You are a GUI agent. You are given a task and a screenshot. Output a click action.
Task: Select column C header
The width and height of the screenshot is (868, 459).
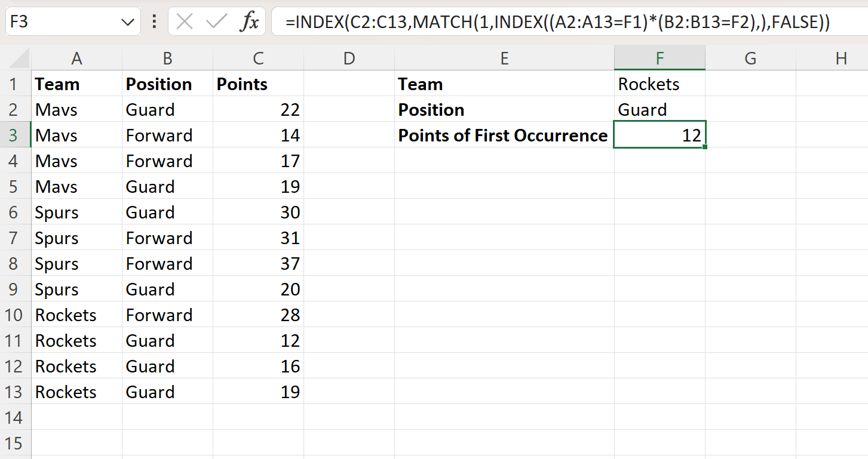pyautogui.click(x=258, y=58)
